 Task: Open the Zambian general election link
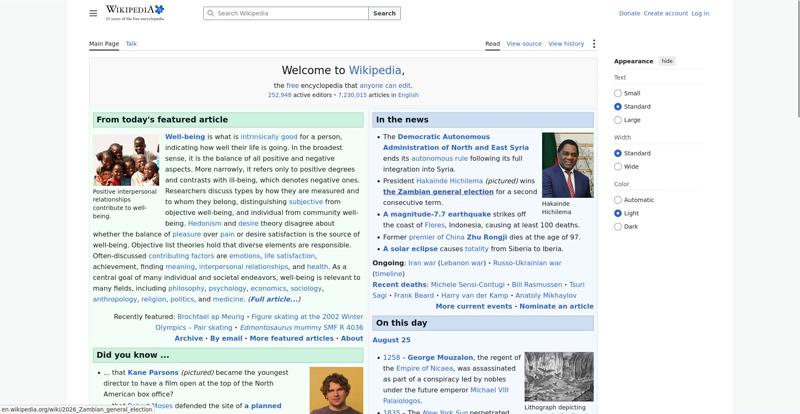438,192
